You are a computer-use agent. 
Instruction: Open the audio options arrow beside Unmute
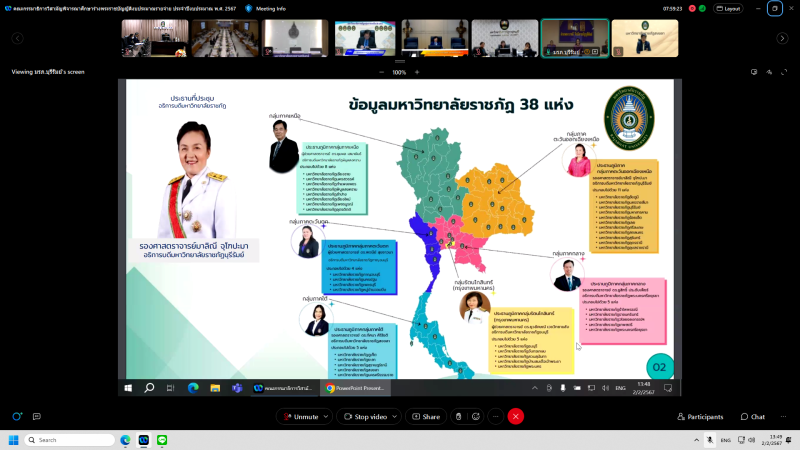327,416
